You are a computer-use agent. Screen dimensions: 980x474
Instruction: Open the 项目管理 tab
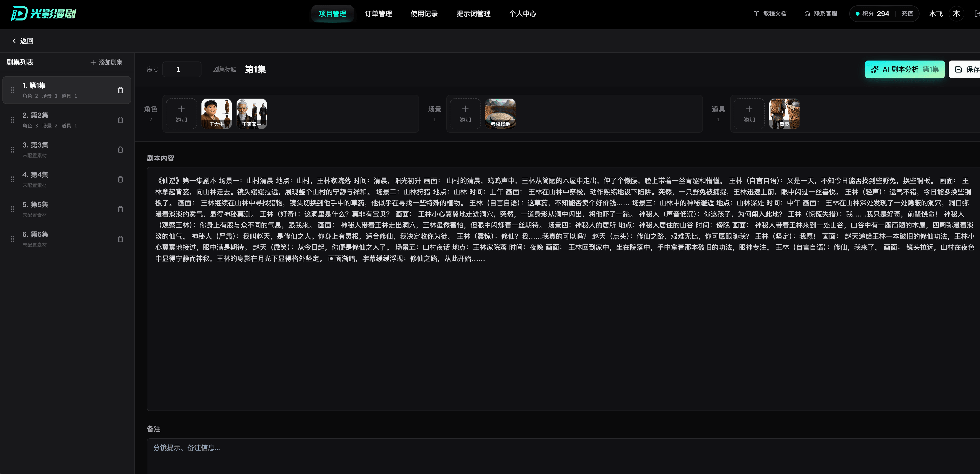click(332, 14)
